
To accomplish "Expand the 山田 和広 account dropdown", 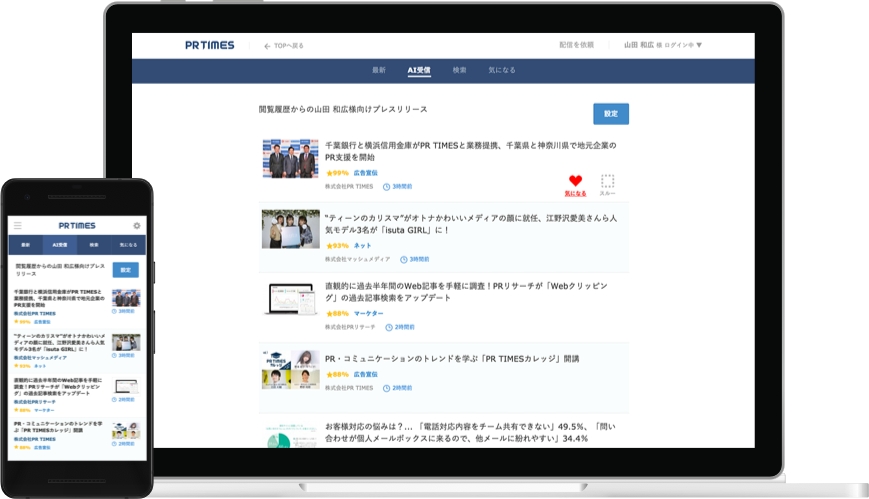I will pos(663,45).
